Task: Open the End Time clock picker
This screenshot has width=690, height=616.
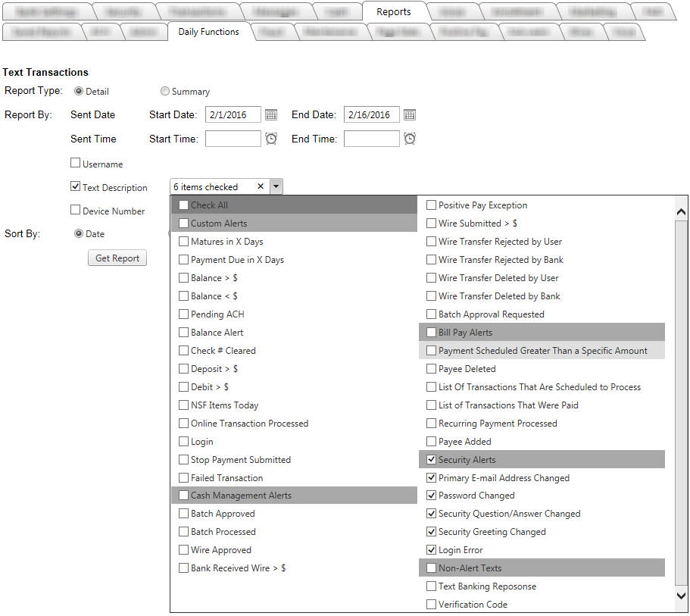Action: click(409, 139)
